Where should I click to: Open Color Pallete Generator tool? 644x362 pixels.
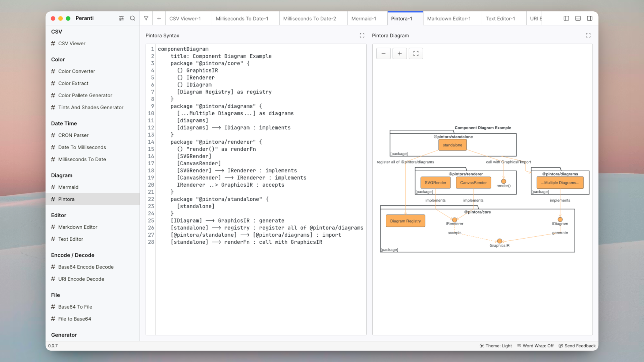(x=93, y=96)
